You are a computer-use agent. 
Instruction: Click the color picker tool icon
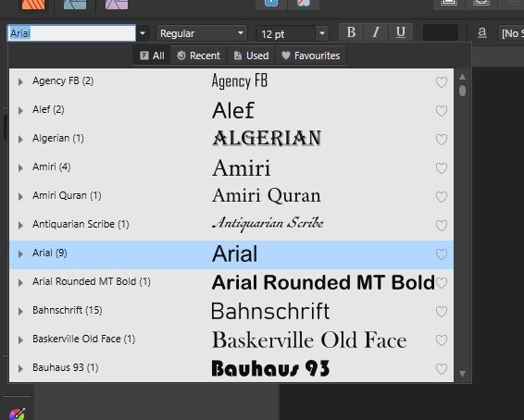coord(17,414)
